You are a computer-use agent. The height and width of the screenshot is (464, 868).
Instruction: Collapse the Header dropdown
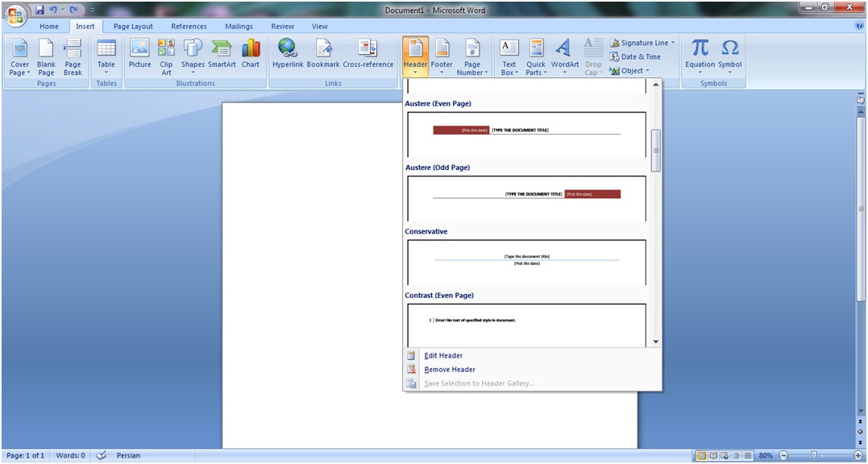pos(415,57)
